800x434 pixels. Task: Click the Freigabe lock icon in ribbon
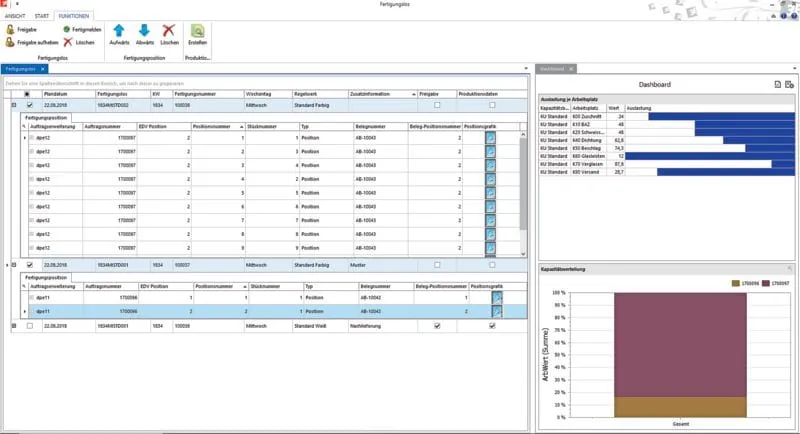(x=10, y=30)
